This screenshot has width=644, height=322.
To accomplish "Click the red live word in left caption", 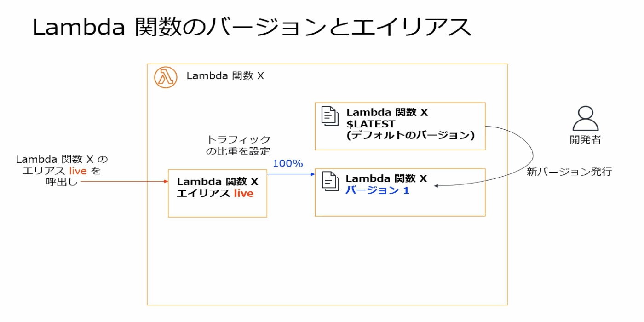I will tap(78, 171).
